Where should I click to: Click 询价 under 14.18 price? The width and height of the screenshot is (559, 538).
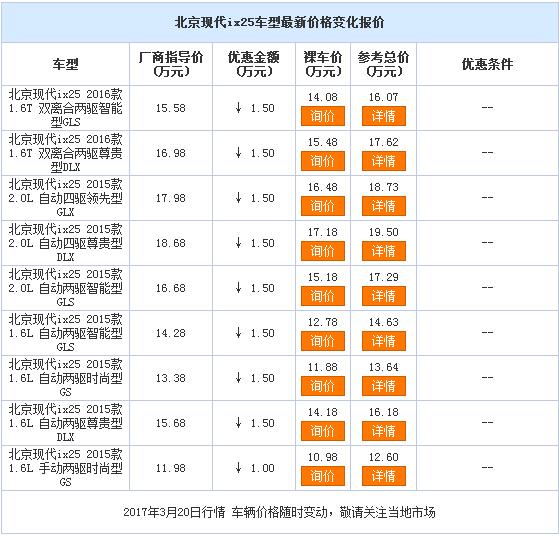323,431
